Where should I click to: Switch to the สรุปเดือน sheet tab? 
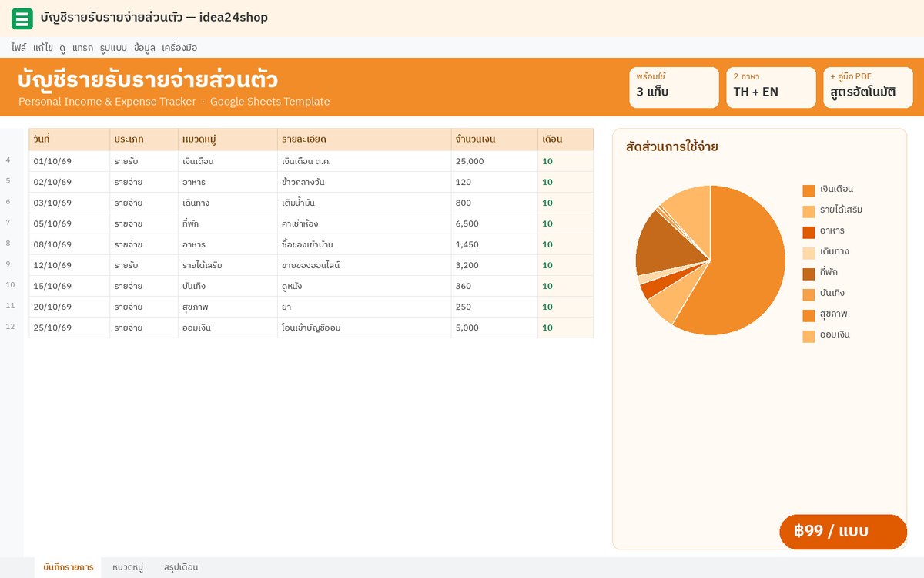tap(181, 567)
